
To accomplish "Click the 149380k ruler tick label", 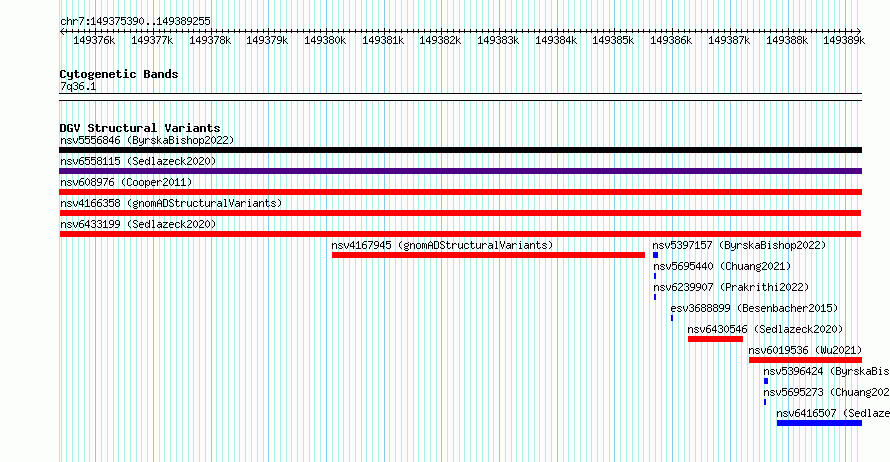I will pyautogui.click(x=325, y=41).
